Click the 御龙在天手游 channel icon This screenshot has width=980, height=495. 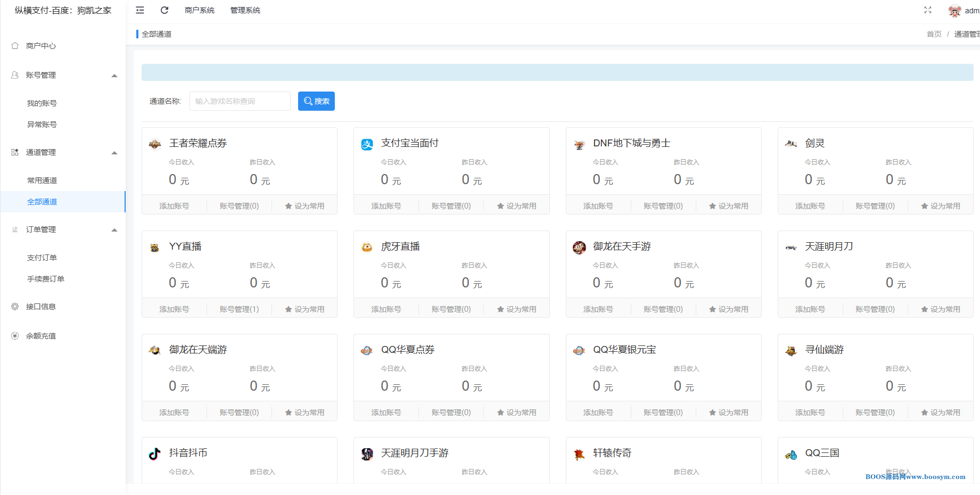pos(579,247)
